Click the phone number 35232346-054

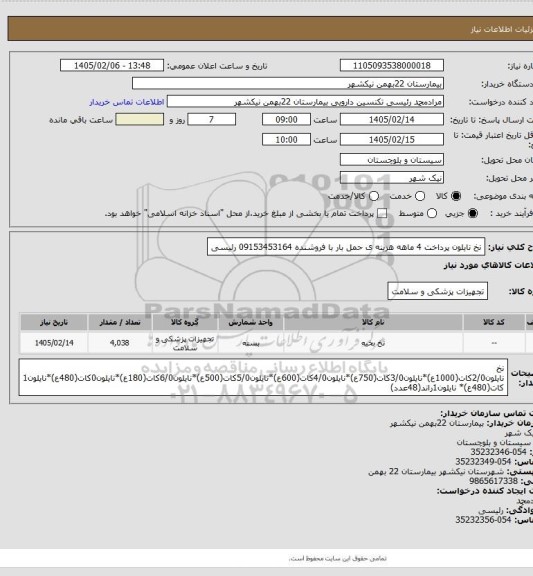pyautogui.click(x=498, y=452)
